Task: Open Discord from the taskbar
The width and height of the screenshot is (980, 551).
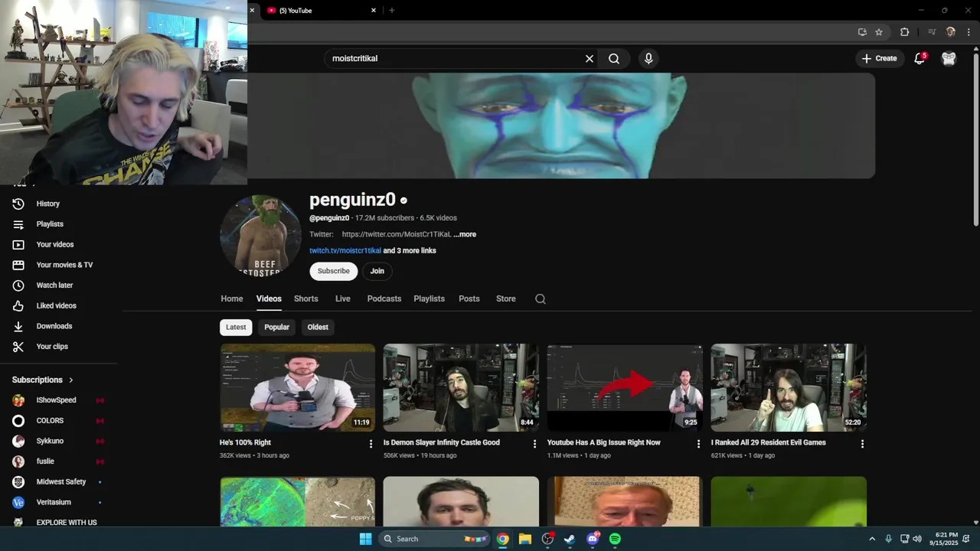Action: click(x=593, y=539)
